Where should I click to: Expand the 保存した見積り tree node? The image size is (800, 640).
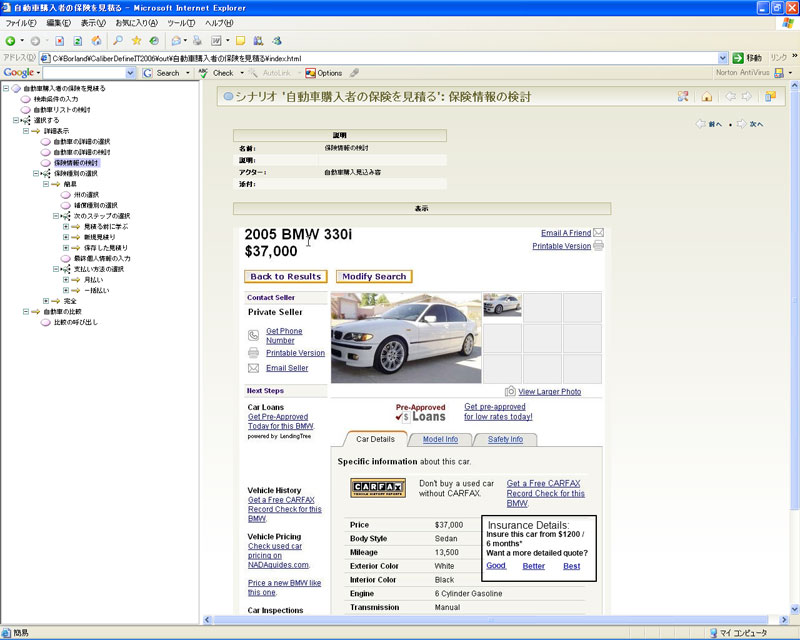pos(66,248)
